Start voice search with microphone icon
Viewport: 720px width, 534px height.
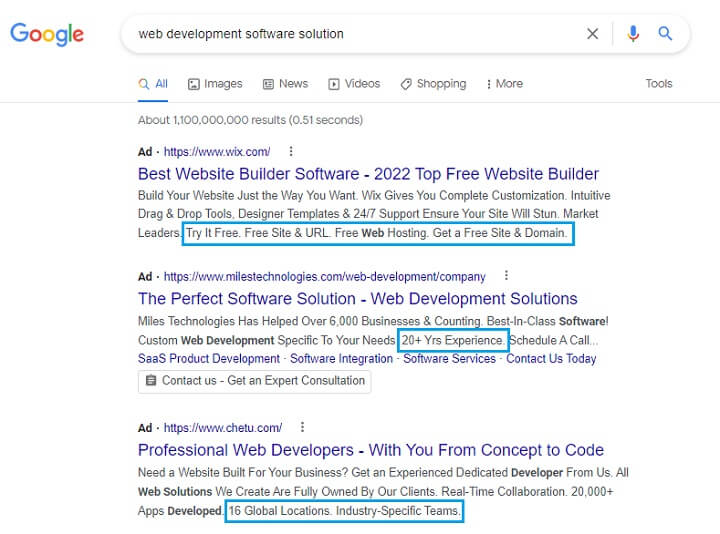(632, 34)
